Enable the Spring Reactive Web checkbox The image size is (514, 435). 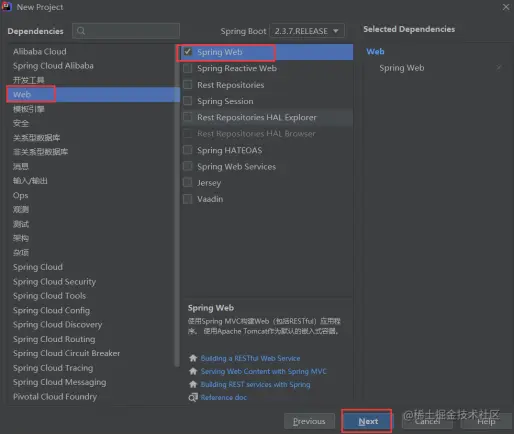point(188,68)
